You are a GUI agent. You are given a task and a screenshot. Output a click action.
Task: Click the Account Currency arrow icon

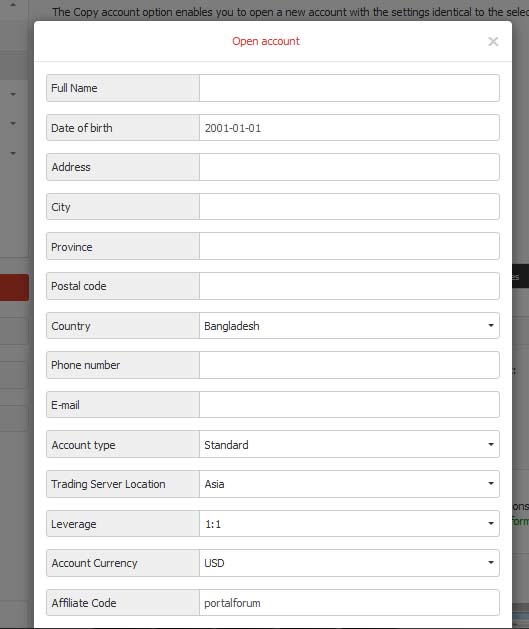coord(490,563)
